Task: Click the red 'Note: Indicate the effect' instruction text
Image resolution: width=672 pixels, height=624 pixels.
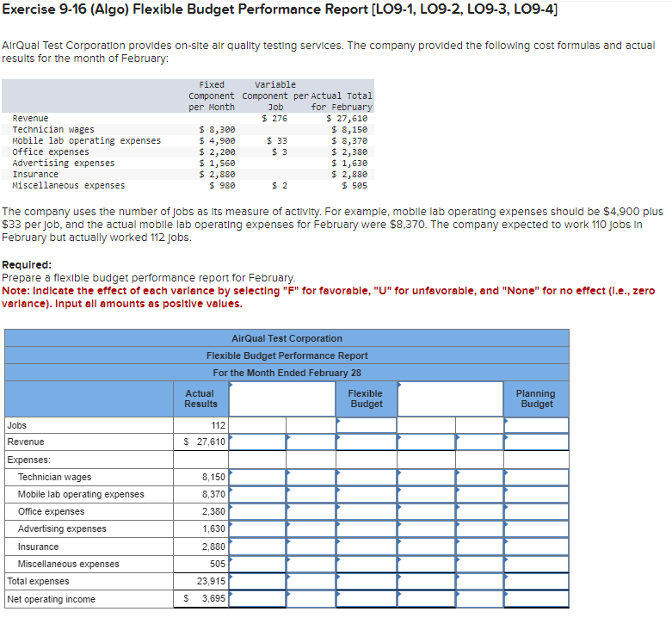Action: click(329, 297)
